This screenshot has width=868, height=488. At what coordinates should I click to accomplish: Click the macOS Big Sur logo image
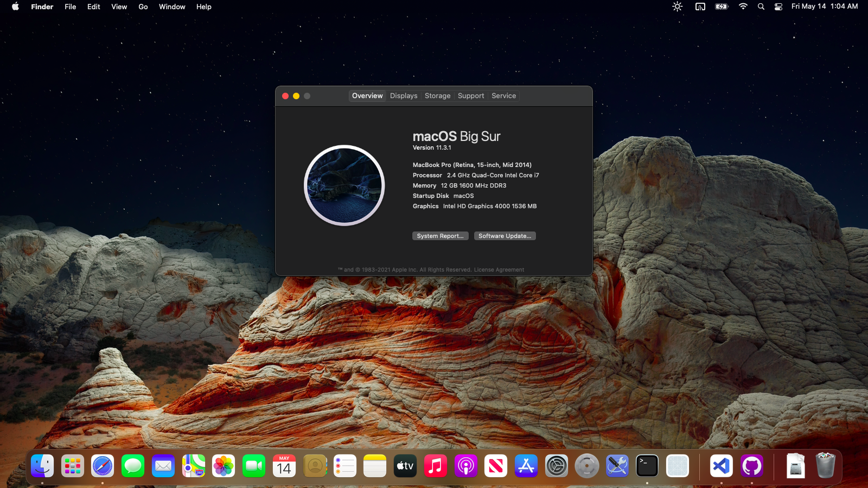(344, 185)
